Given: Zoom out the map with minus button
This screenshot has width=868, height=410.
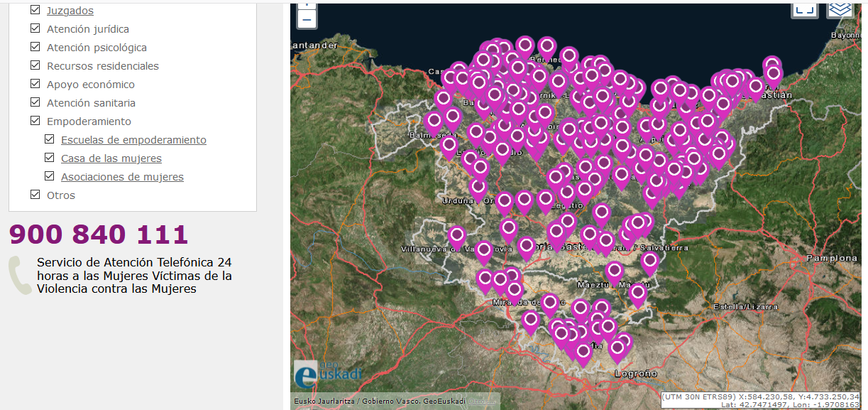Looking at the screenshot, I should (x=307, y=19).
